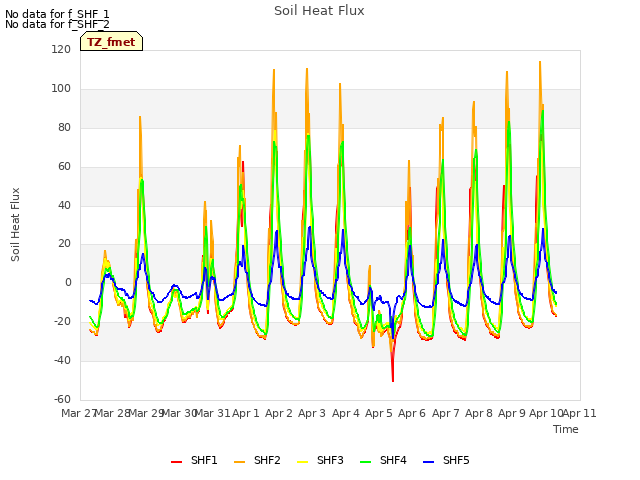Click the y-axis tick label -20
This screenshot has width=640, height=480.
pyautogui.click(x=62, y=322)
